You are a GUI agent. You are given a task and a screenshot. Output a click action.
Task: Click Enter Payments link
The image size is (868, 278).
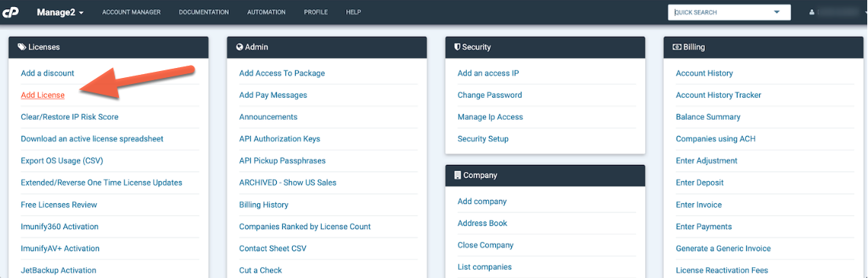coord(704,227)
